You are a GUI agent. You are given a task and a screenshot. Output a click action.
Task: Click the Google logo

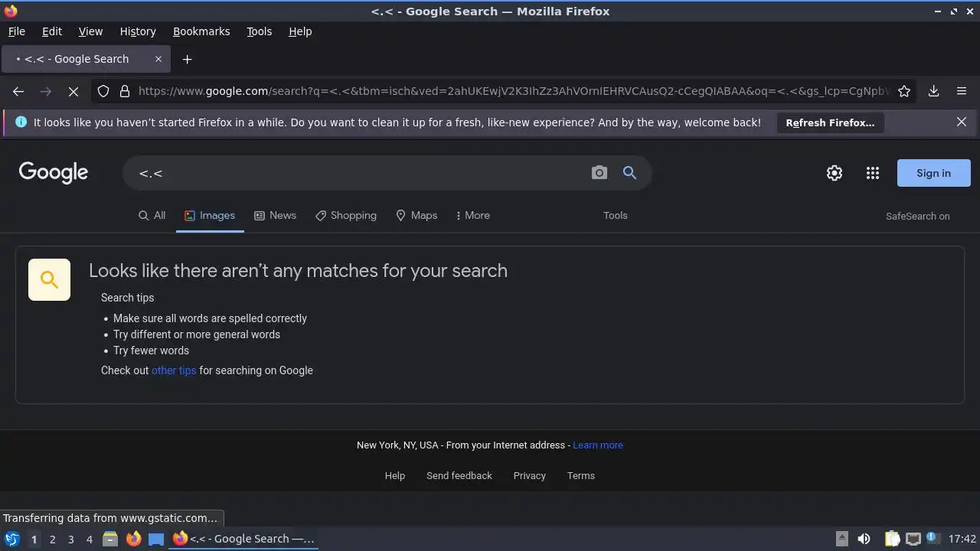[x=54, y=172]
